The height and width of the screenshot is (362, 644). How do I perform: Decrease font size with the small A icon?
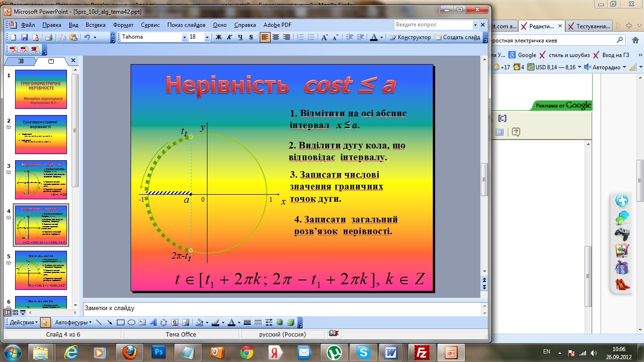[335, 37]
